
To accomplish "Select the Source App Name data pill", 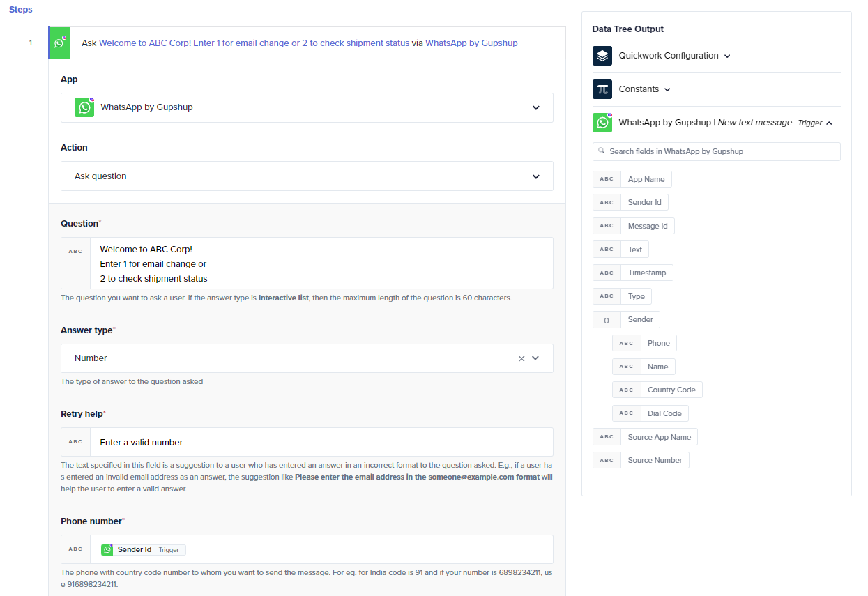I will pyautogui.click(x=645, y=437).
